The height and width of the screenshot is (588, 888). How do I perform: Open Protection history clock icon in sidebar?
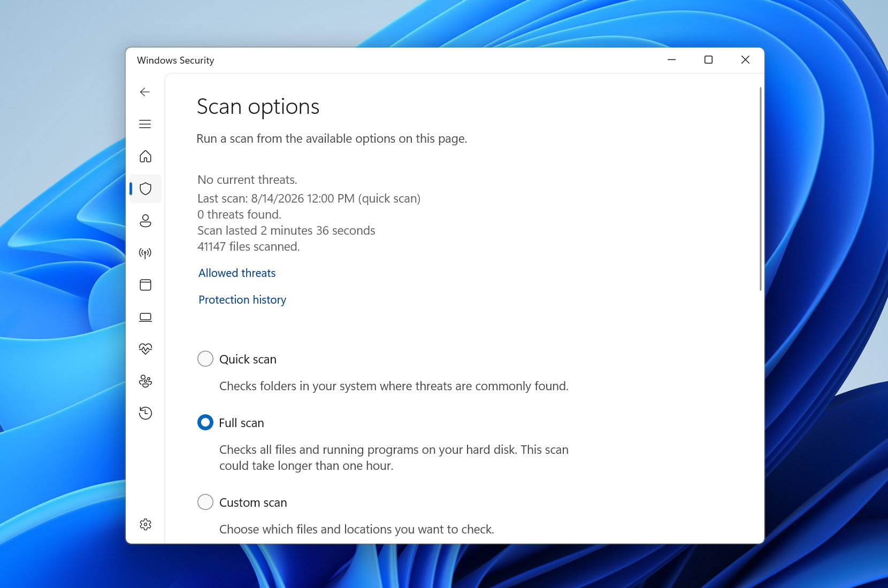tap(146, 413)
